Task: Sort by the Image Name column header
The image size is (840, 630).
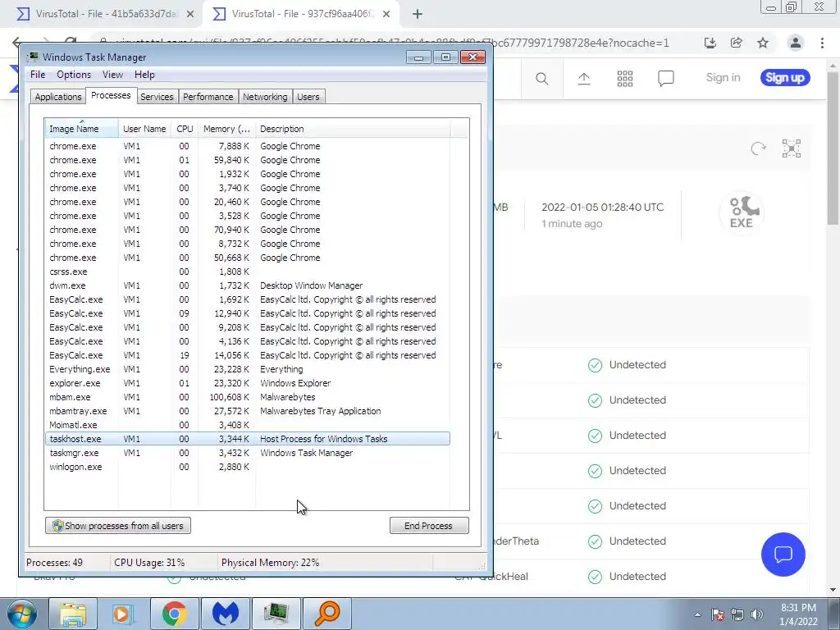Action: (81, 129)
